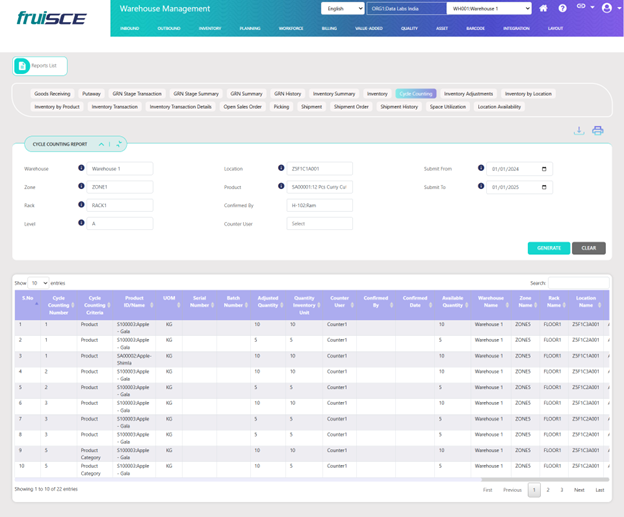This screenshot has width=624, height=517.
Task: Click the Reports List document icon
Action: pyautogui.click(x=22, y=66)
